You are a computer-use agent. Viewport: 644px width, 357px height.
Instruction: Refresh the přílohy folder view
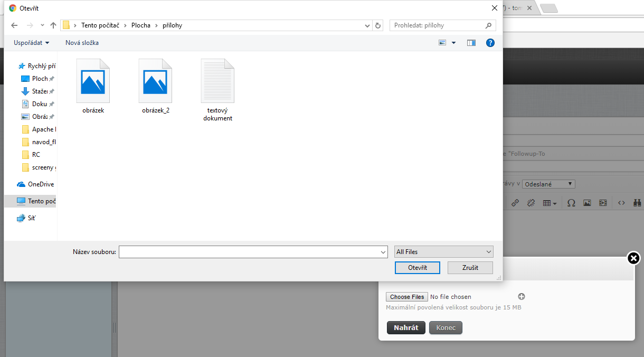pyautogui.click(x=377, y=25)
